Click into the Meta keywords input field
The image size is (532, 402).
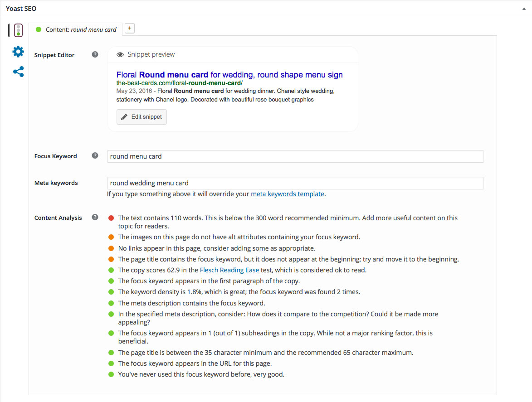click(x=295, y=183)
